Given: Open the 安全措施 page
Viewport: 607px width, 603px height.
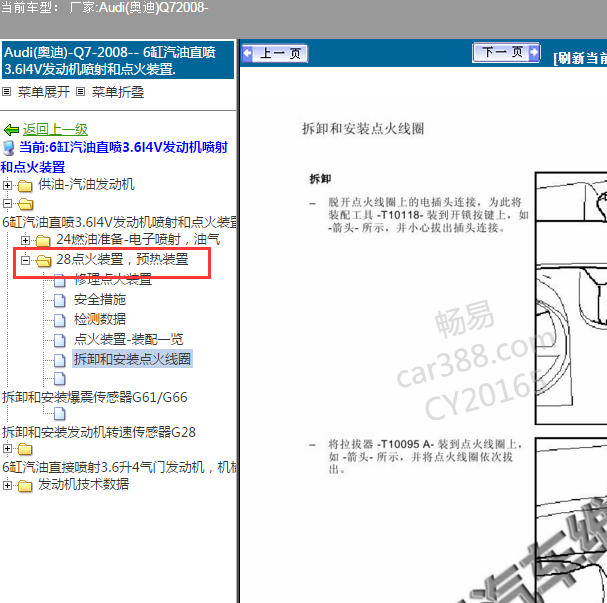Looking at the screenshot, I should coord(100,299).
